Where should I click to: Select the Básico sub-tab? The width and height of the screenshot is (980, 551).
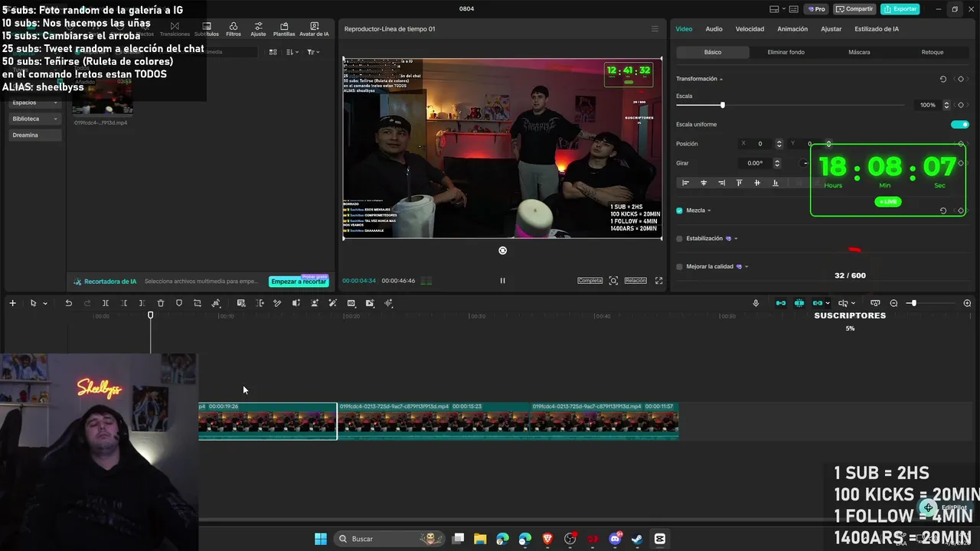713,52
